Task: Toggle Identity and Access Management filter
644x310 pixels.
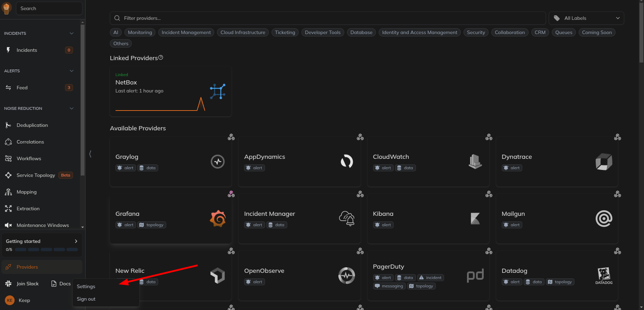Action: click(x=420, y=32)
